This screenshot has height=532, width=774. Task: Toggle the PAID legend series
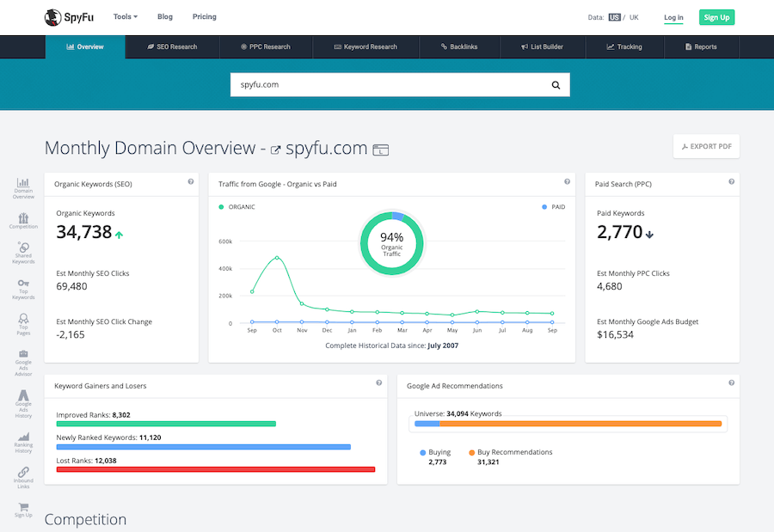(x=553, y=207)
